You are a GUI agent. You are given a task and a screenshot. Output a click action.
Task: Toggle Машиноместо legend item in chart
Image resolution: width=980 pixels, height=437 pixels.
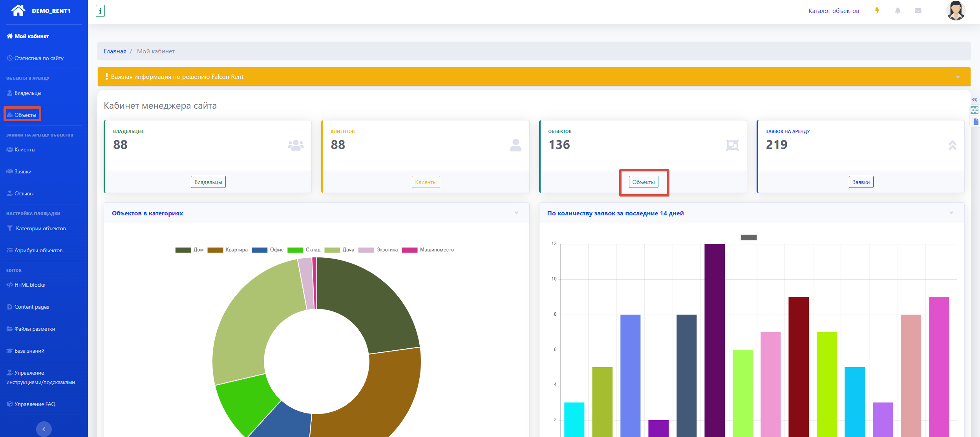point(428,250)
